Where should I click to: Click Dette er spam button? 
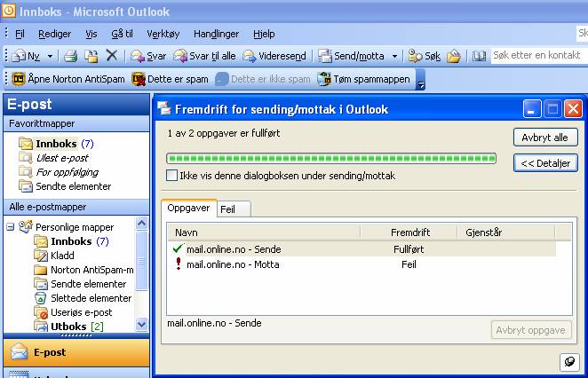tap(171, 79)
